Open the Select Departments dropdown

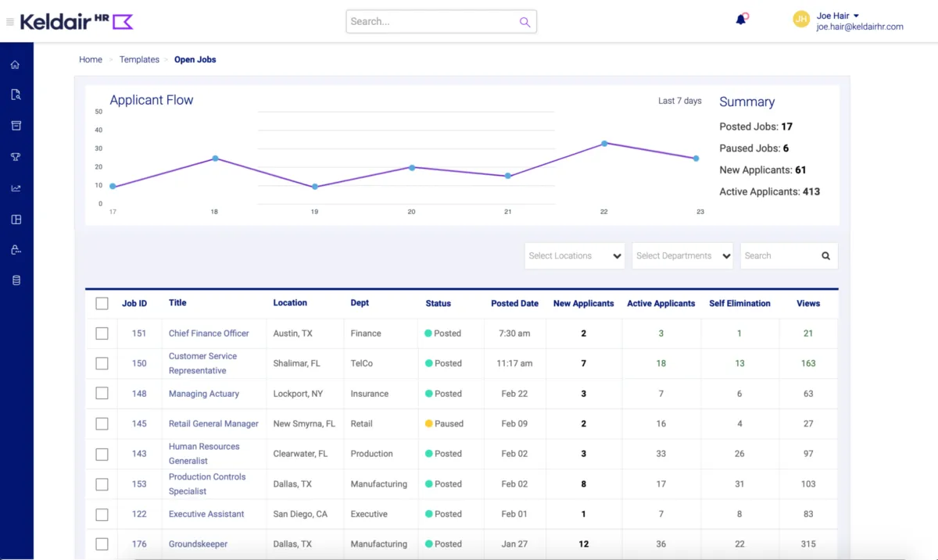click(x=682, y=256)
